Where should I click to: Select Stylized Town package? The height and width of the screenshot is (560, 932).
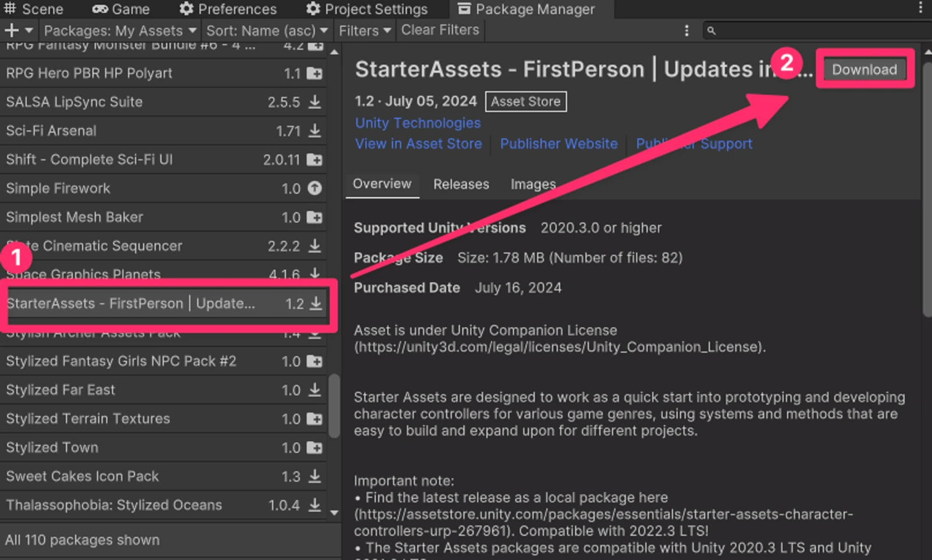coord(163,448)
